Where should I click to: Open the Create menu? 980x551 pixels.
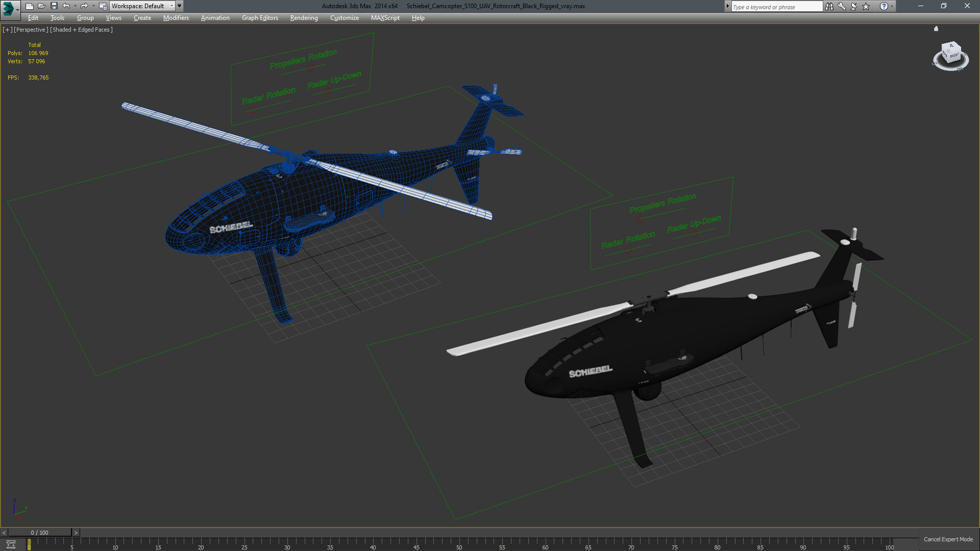[x=142, y=18]
